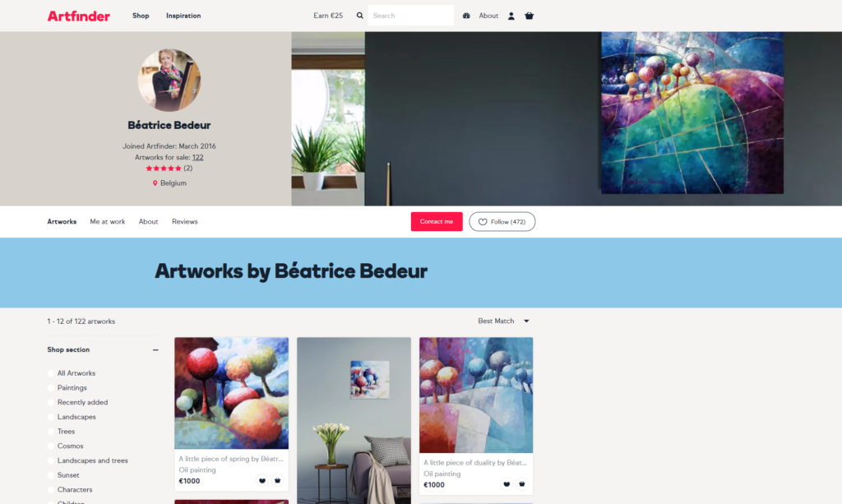Image resolution: width=842 pixels, height=504 pixels.
Task: Favorite 'A little piece of spring' heart icon
Action: tap(262, 481)
